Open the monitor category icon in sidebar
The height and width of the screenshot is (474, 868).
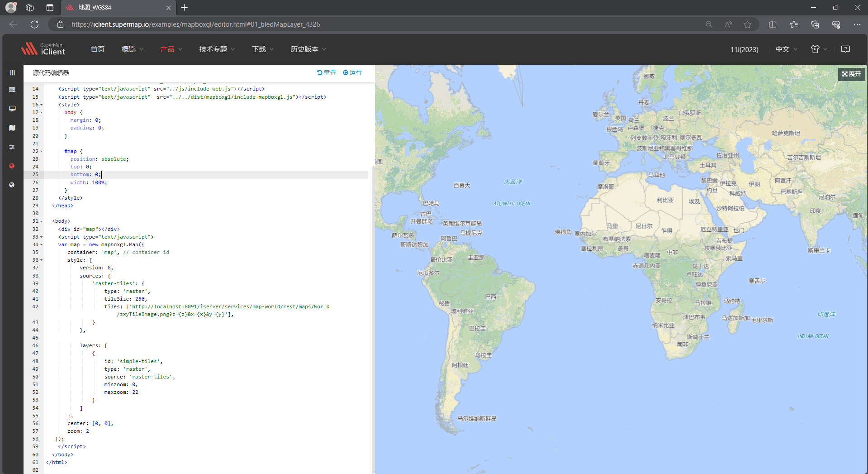pos(12,109)
